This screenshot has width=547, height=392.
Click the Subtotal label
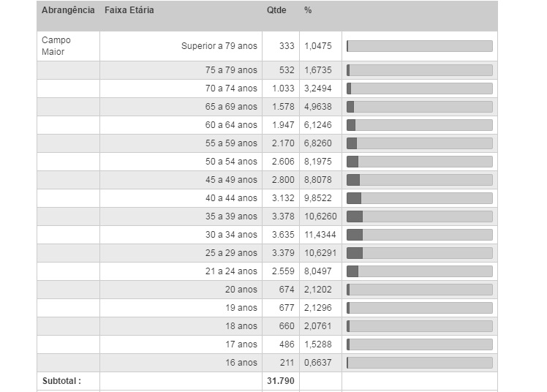[x=61, y=381]
